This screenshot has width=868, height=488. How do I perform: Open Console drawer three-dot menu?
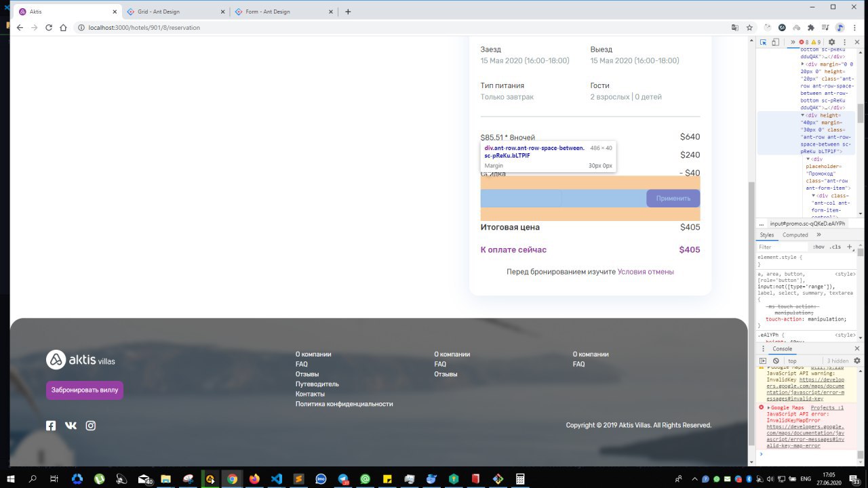[x=762, y=349]
